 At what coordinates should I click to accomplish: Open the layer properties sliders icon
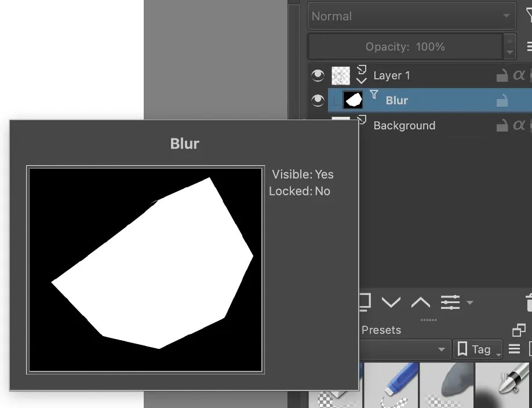[450, 301]
